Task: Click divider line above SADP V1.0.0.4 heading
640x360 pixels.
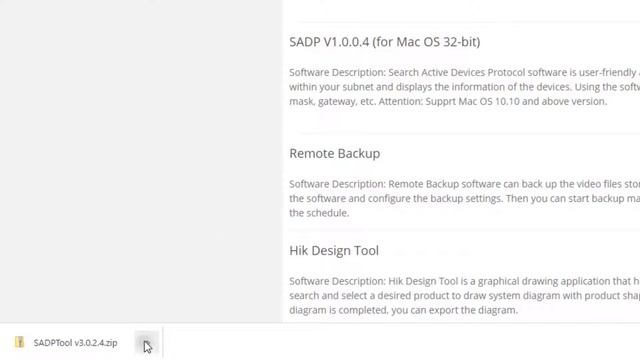Action: pyautogui.click(x=469, y=21)
